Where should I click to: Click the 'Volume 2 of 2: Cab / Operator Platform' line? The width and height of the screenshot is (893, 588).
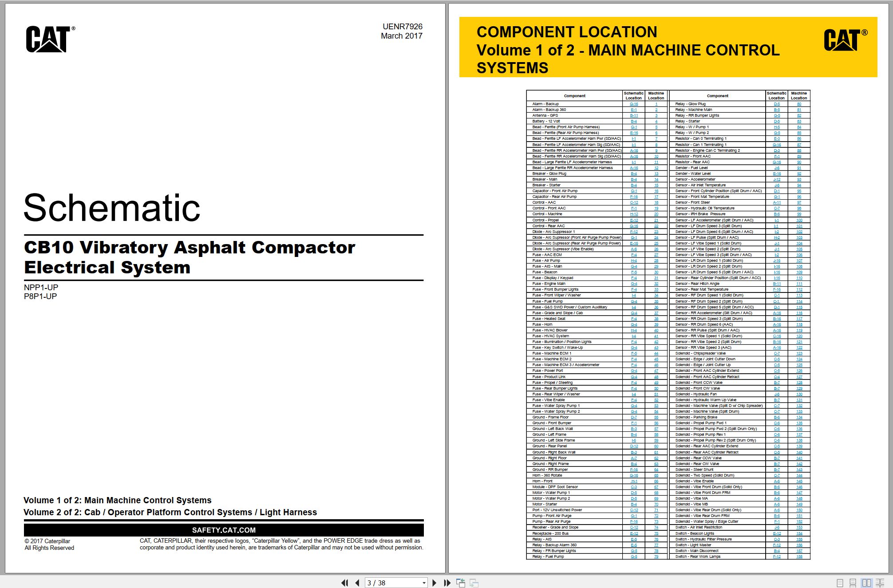point(170,512)
